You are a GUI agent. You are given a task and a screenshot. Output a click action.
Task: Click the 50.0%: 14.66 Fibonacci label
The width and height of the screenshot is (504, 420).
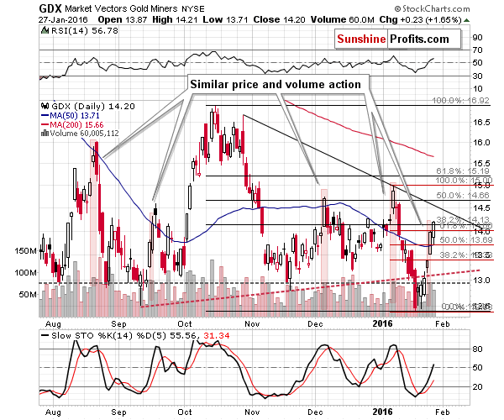463,195
